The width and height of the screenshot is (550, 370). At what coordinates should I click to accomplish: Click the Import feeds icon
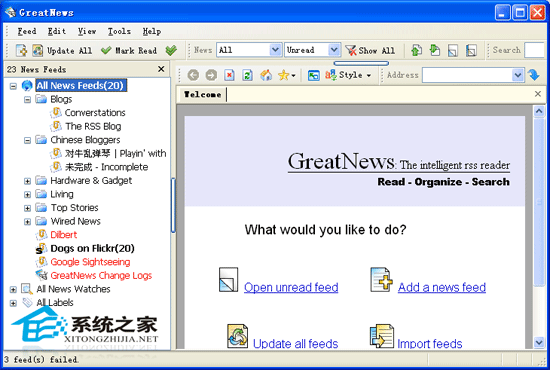click(382, 336)
